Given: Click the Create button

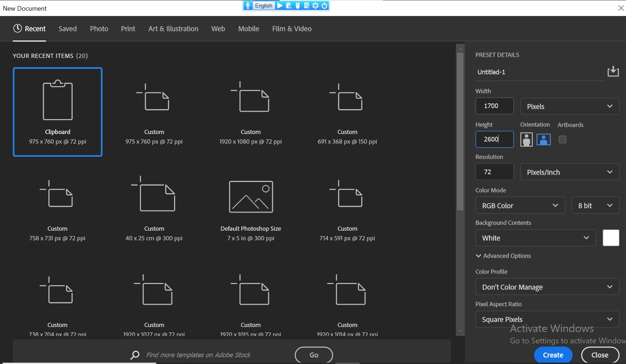Looking at the screenshot, I should (x=553, y=355).
